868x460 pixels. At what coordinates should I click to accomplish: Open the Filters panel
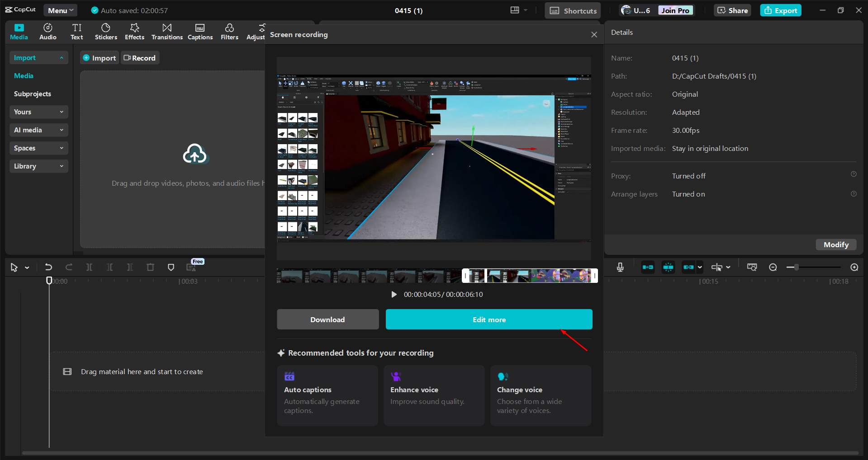[x=229, y=31]
